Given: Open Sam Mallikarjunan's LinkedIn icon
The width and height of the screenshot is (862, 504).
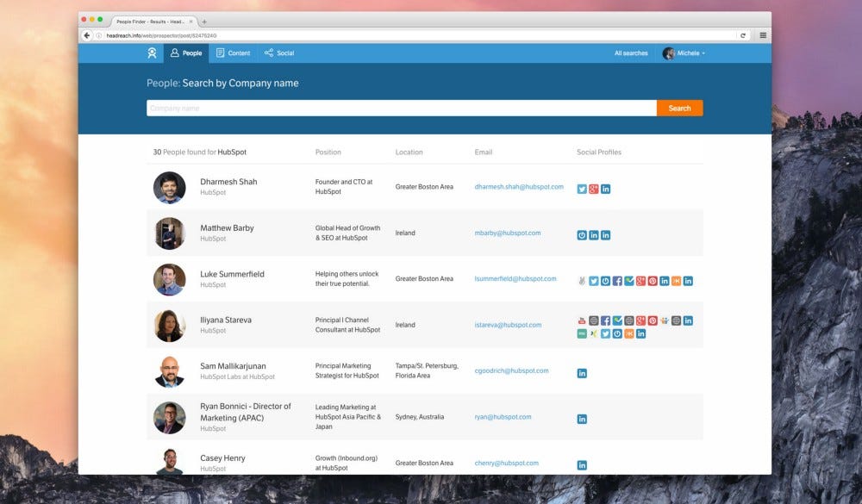Looking at the screenshot, I should 582,373.
